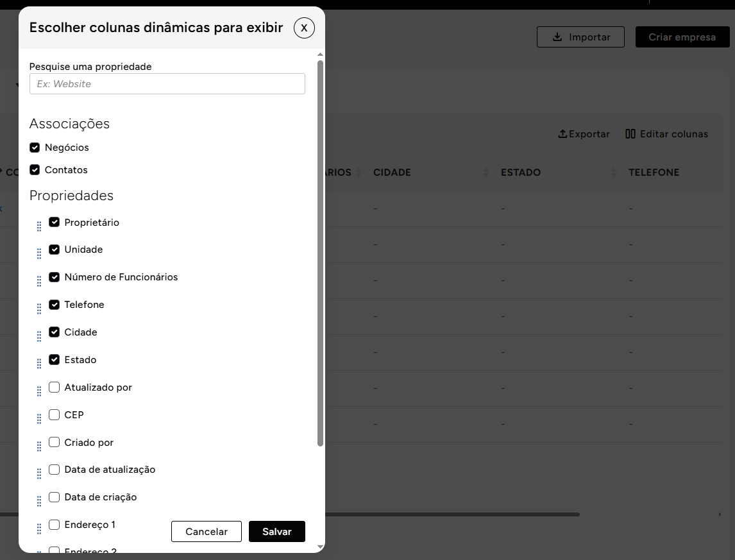The image size is (735, 560).
Task: Check the Data de atualização checkbox
Action: [55, 470]
